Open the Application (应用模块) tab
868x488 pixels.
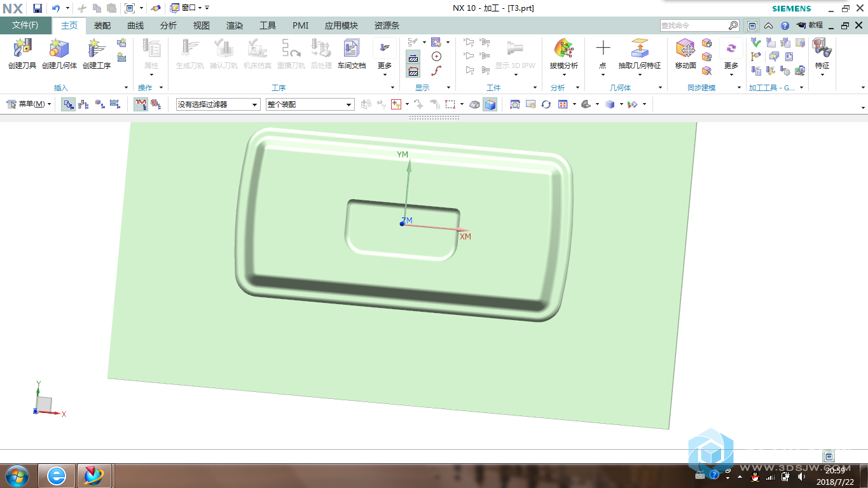pyautogui.click(x=341, y=25)
